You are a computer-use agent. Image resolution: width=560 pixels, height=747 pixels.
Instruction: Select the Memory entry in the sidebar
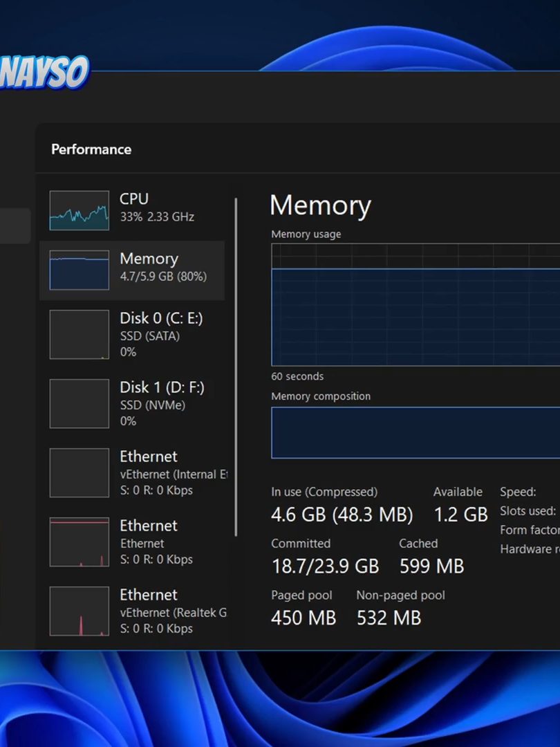tap(132, 270)
